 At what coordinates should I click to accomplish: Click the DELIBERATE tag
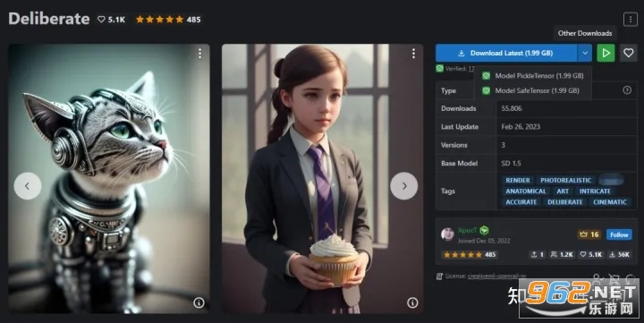[x=564, y=202]
